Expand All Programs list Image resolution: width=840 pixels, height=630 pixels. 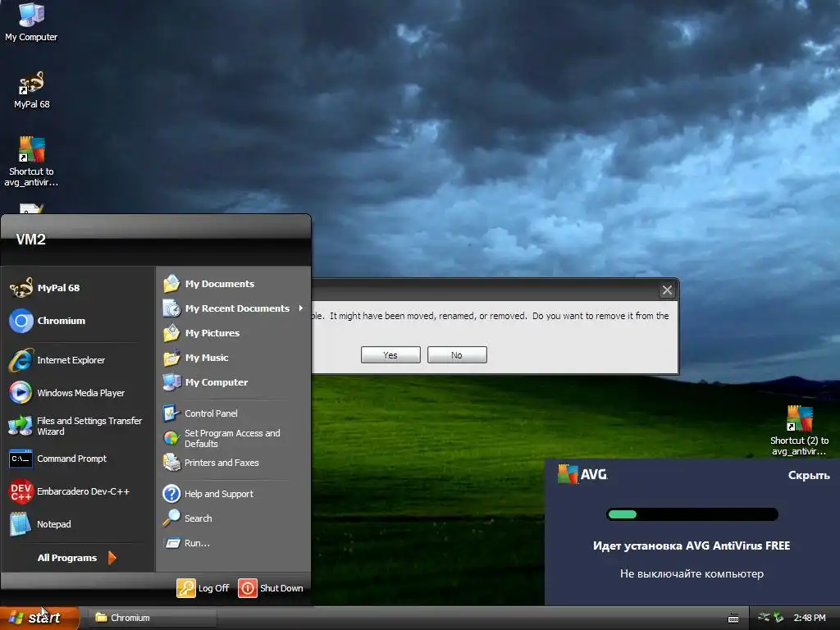click(76, 558)
